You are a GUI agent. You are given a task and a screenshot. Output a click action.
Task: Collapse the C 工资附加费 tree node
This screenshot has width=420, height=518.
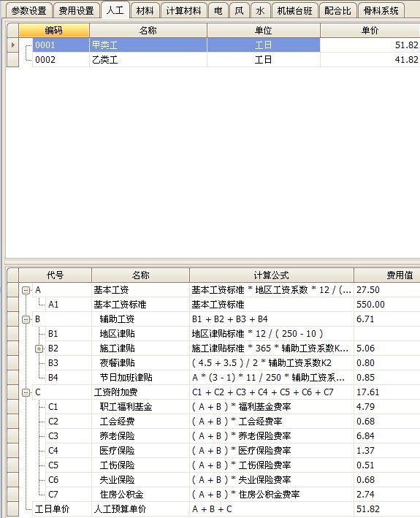coord(26,392)
